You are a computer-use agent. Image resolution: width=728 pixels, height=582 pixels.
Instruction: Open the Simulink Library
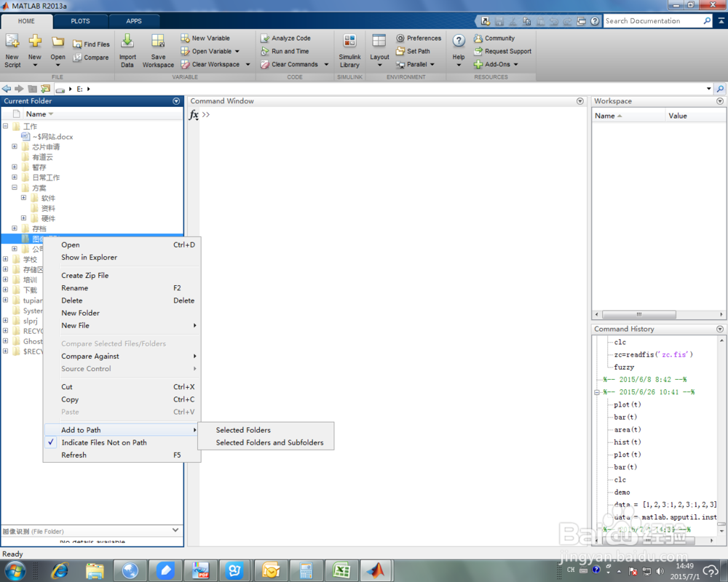[x=349, y=51]
